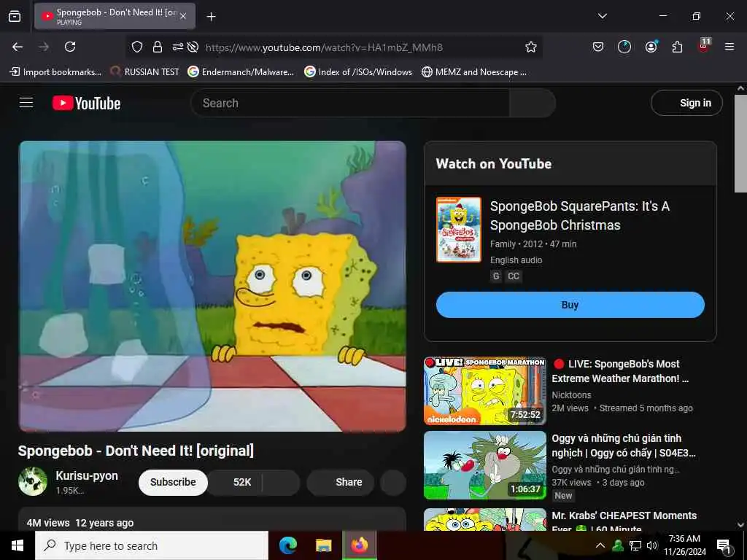Viewport: 747px width, 560px height.
Task: Open Firefox application hamburger menu
Action: [729, 47]
